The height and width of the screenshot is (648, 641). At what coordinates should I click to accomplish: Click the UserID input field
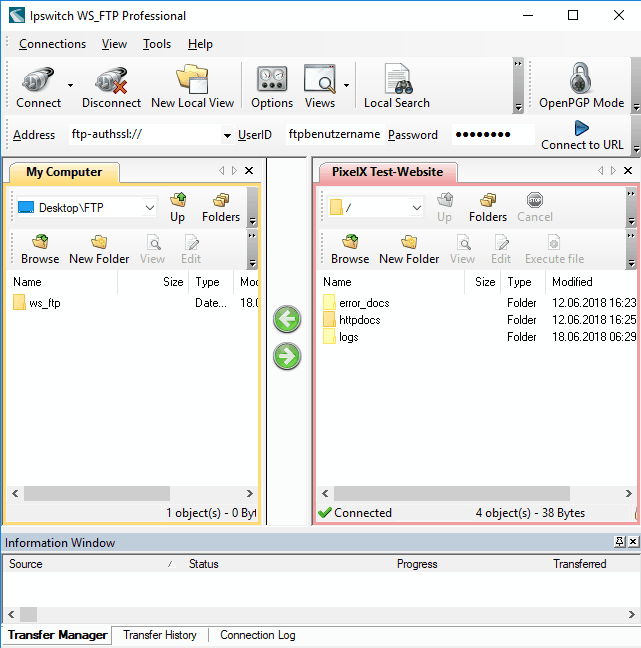click(335, 134)
